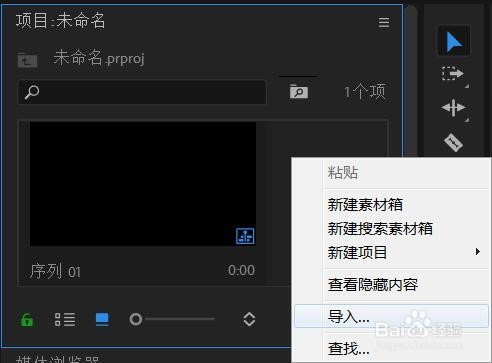
Task: Click the thumbnail zoom slider handle
Action: coord(136,319)
